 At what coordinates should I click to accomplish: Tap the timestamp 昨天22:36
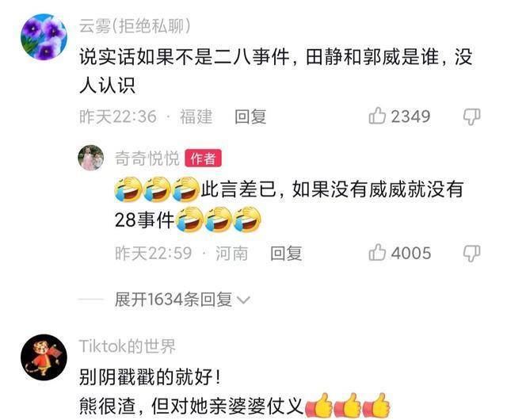[x=118, y=116]
